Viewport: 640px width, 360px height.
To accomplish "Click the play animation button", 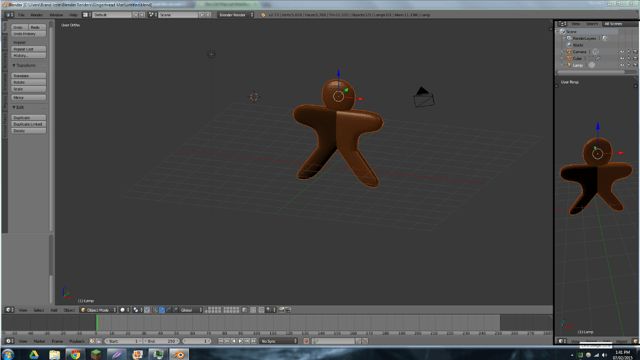I will tap(240, 341).
